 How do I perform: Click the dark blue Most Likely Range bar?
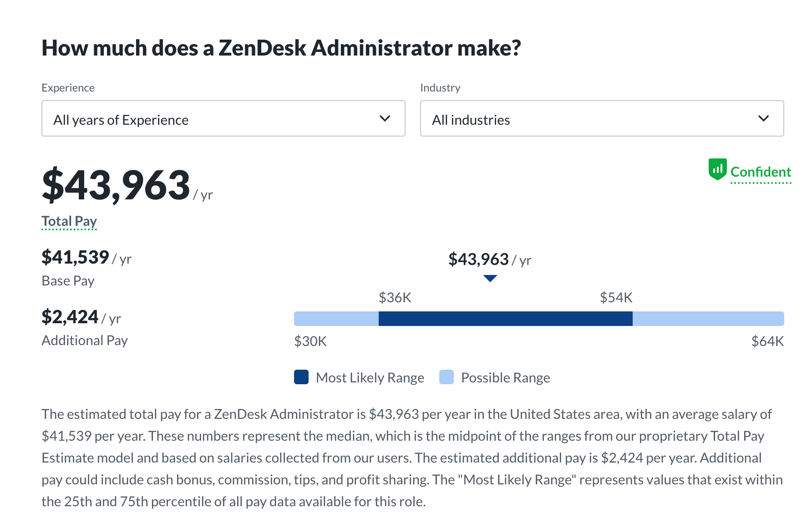[x=505, y=319]
